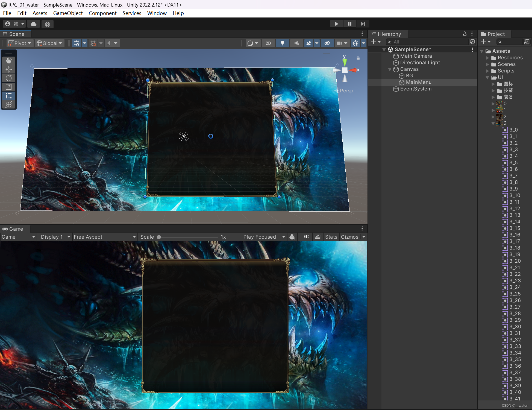532x410 pixels.
Task: Expand the Resources folder
Action: (487, 58)
